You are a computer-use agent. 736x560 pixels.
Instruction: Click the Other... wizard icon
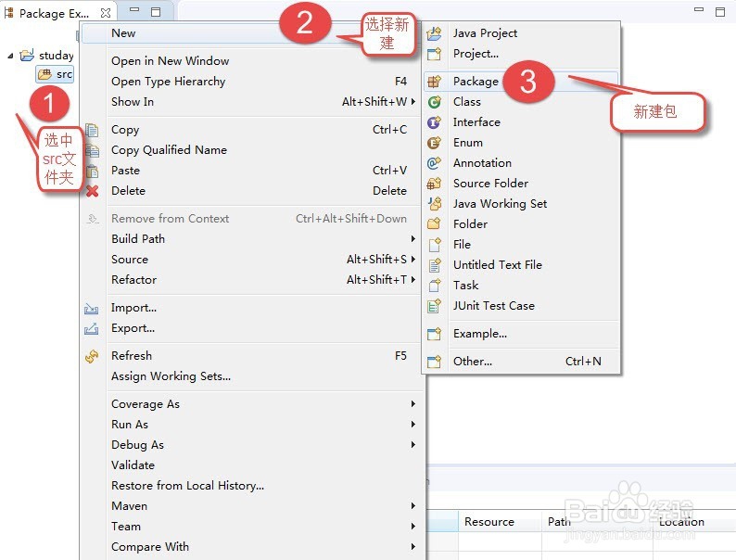click(x=434, y=362)
